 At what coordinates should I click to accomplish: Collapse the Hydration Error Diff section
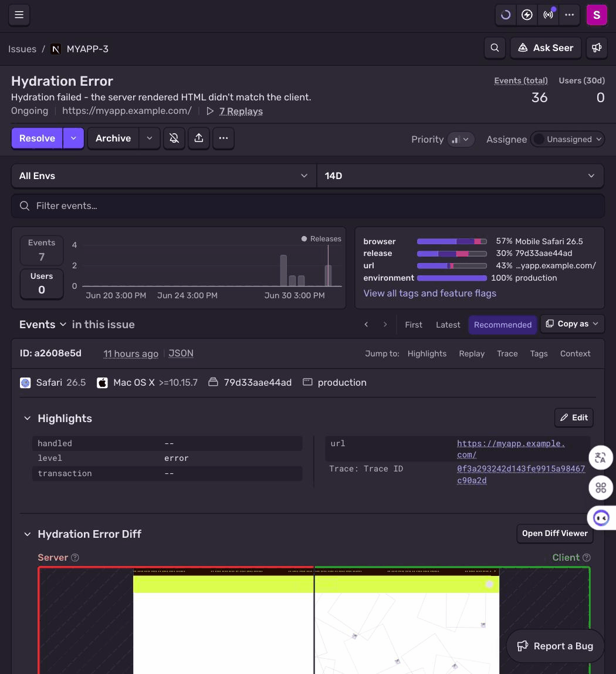point(28,534)
